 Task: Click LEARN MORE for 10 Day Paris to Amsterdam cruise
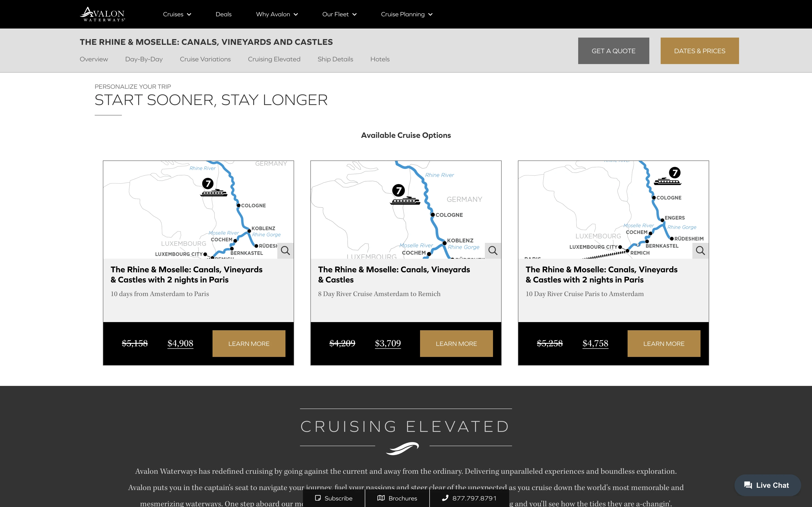tap(664, 343)
